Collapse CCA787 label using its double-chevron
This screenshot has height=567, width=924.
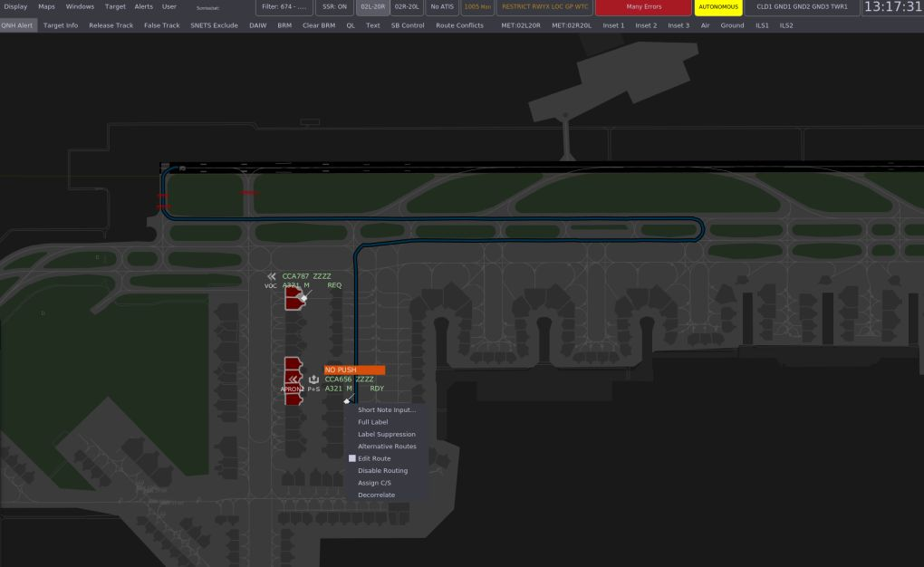coord(272,275)
